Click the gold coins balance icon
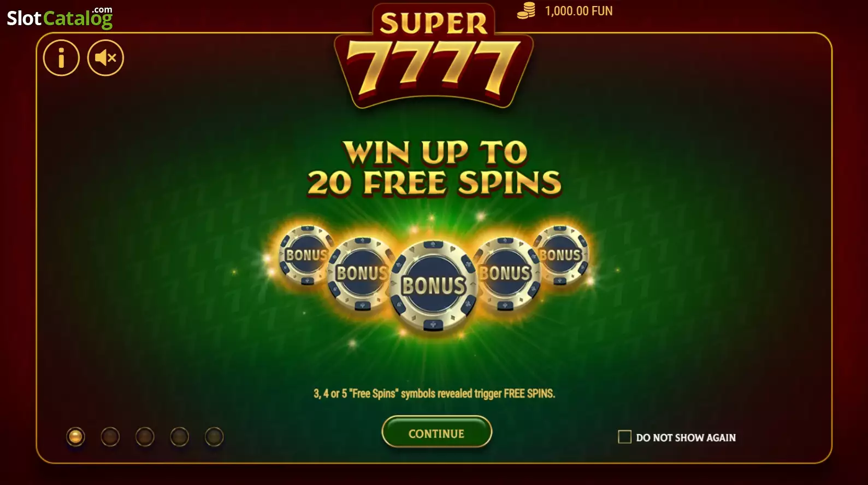 (x=526, y=11)
